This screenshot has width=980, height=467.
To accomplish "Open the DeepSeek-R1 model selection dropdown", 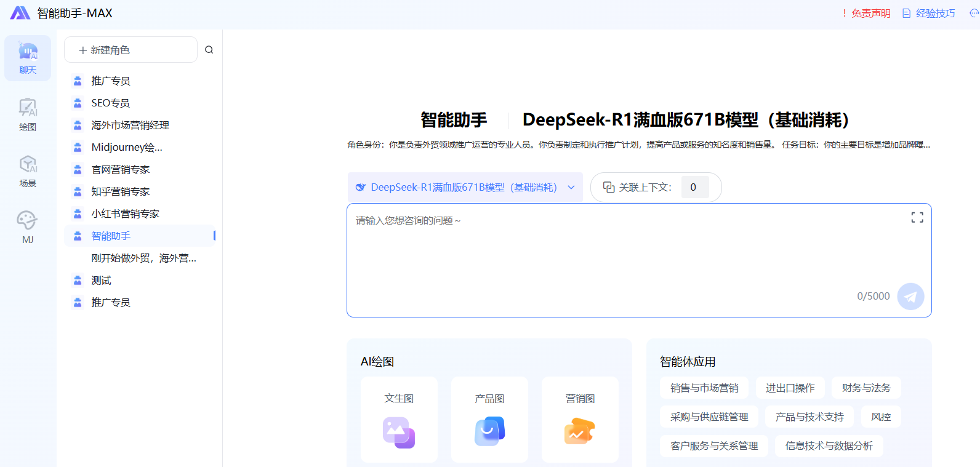I will (x=465, y=187).
